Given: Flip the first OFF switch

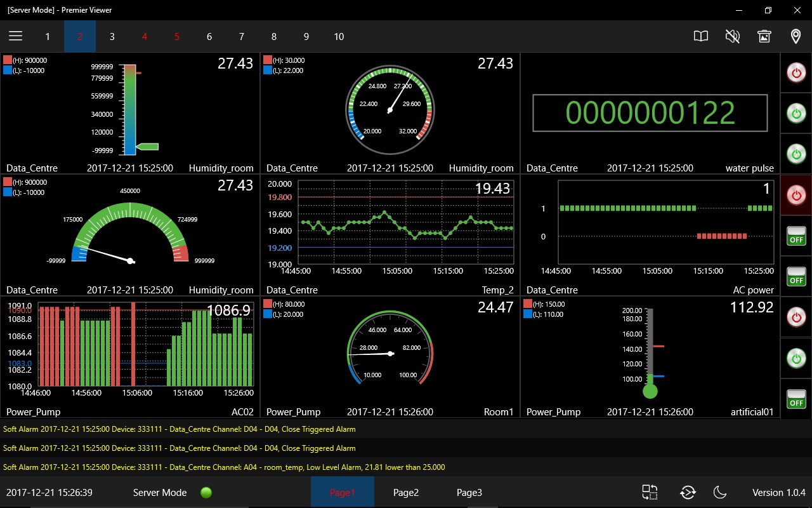Looking at the screenshot, I should pyautogui.click(x=796, y=236).
